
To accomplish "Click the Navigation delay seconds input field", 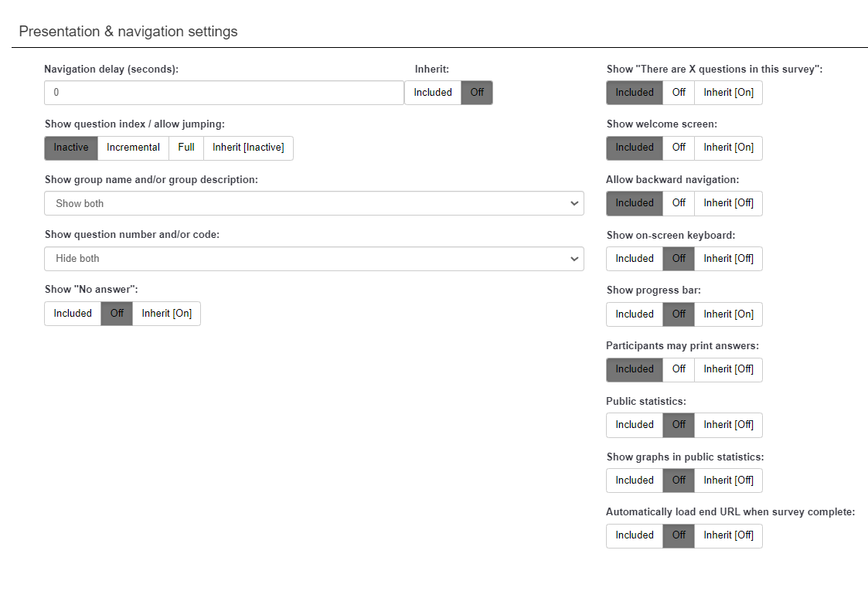I will [224, 93].
